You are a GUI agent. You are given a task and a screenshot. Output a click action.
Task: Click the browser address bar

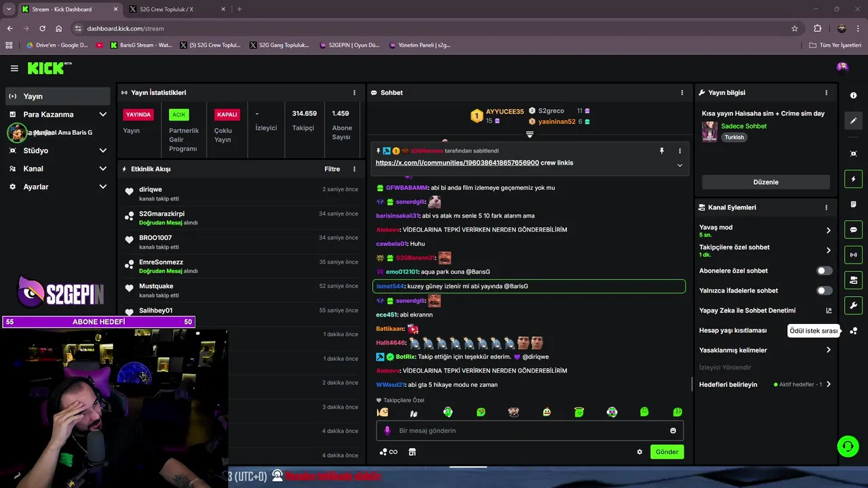tap(434, 28)
